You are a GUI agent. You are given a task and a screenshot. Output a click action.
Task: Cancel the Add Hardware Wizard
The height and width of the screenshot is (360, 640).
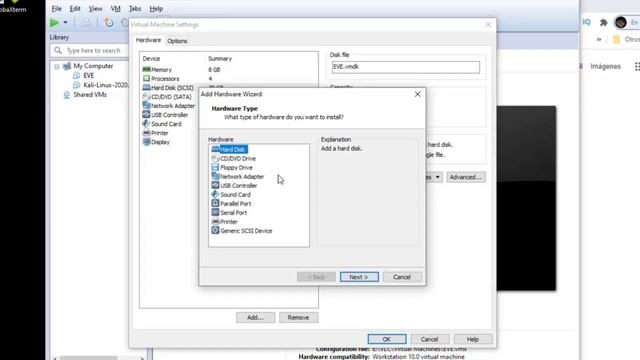tap(402, 277)
